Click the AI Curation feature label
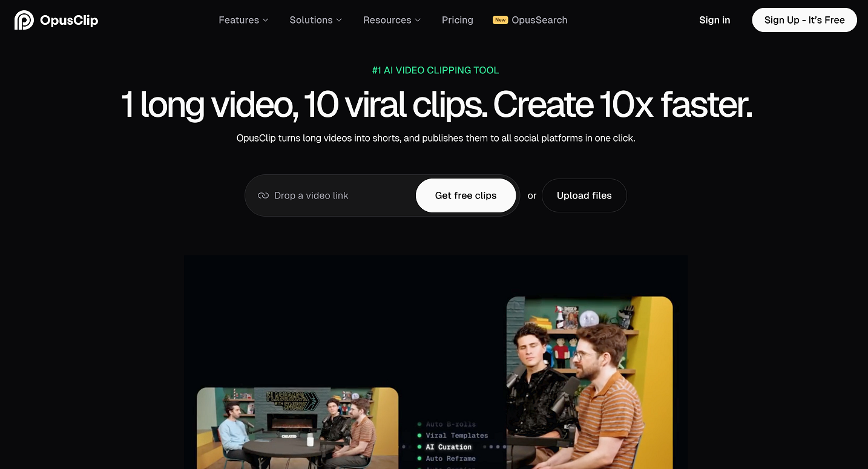 449,447
